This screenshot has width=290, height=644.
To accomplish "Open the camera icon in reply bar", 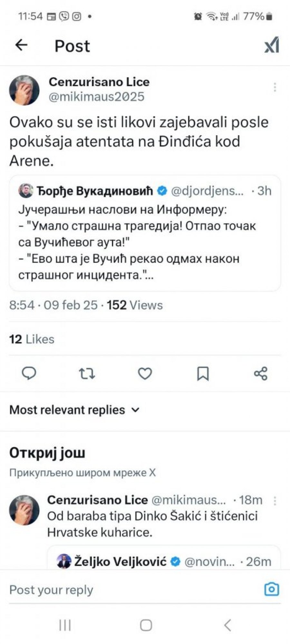I will coord(271,589).
